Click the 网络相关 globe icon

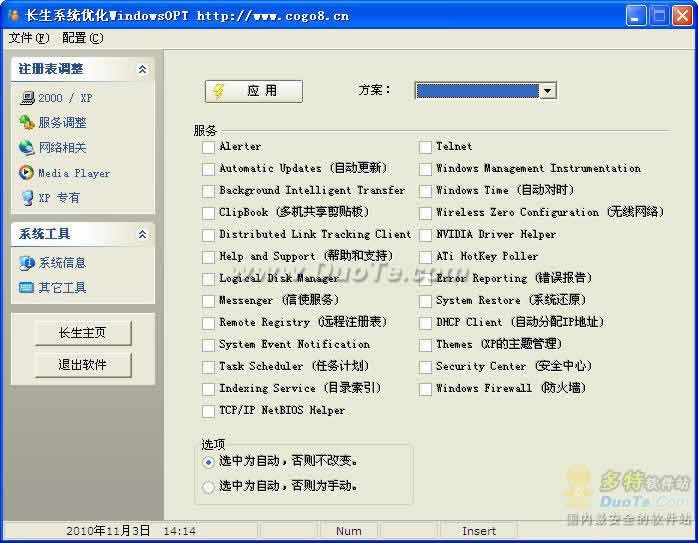pyautogui.click(x=27, y=147)
